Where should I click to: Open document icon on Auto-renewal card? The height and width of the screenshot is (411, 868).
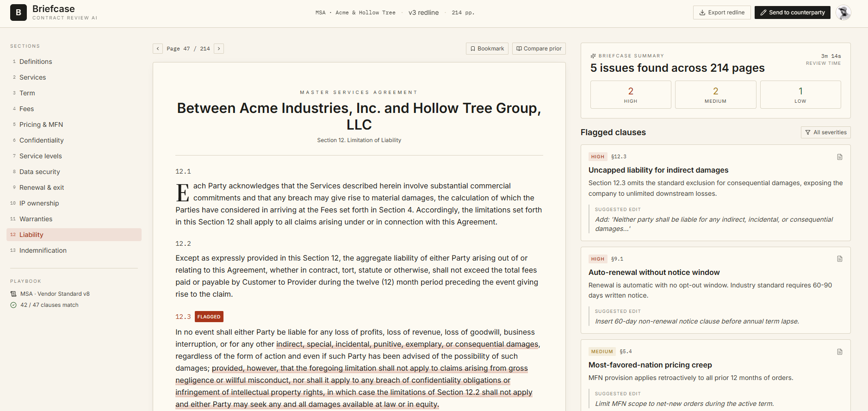coord(840,259)
